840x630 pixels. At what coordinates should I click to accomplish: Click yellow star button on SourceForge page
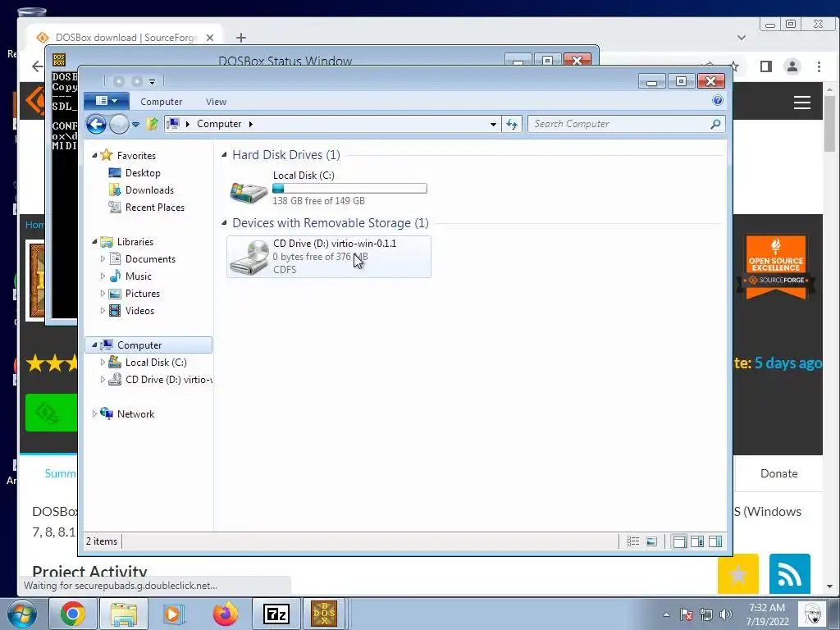click(738, 573)
